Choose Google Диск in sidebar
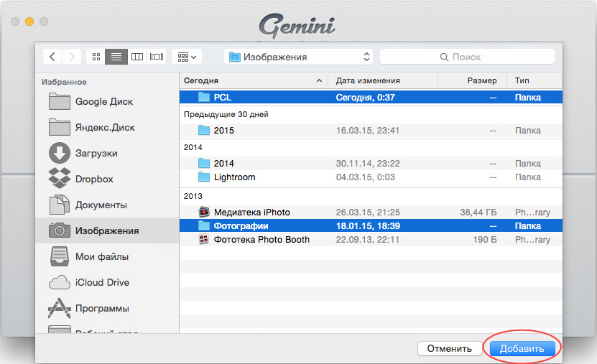The image size is (597, 364). 104,102
